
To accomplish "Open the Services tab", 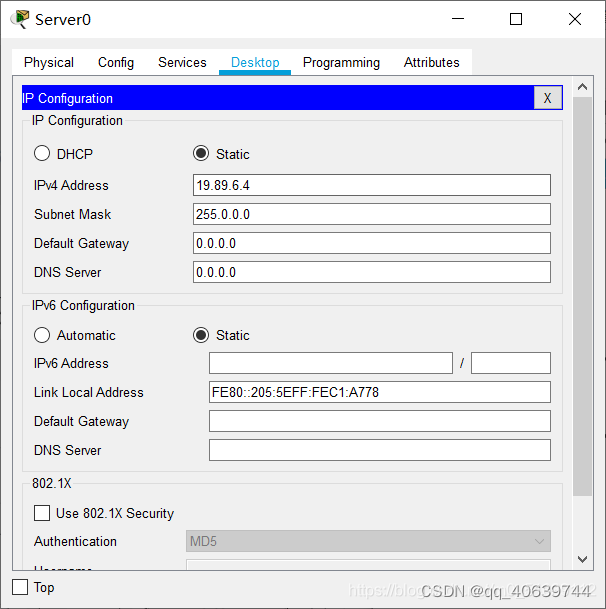I will [182, 62].
